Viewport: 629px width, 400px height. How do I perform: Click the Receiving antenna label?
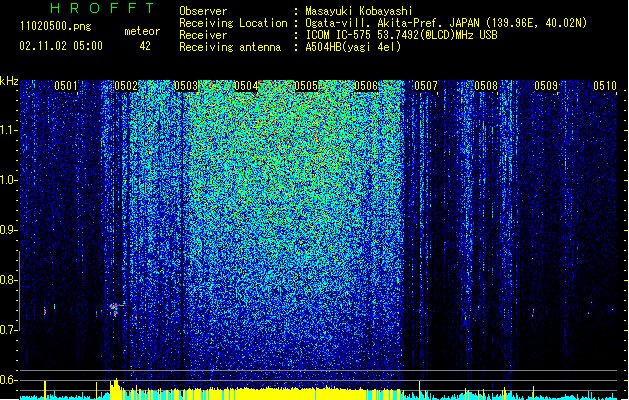230,47
